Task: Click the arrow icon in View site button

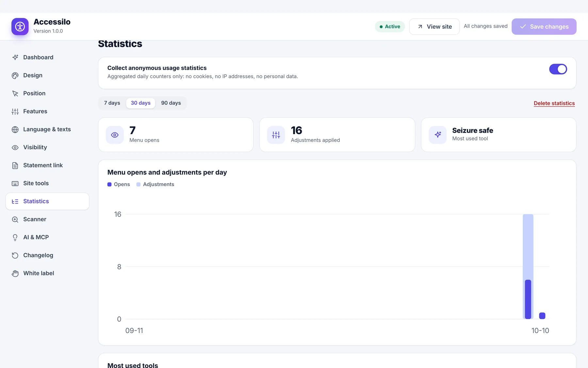Action: pyautogui.click(x=420, y=26)
